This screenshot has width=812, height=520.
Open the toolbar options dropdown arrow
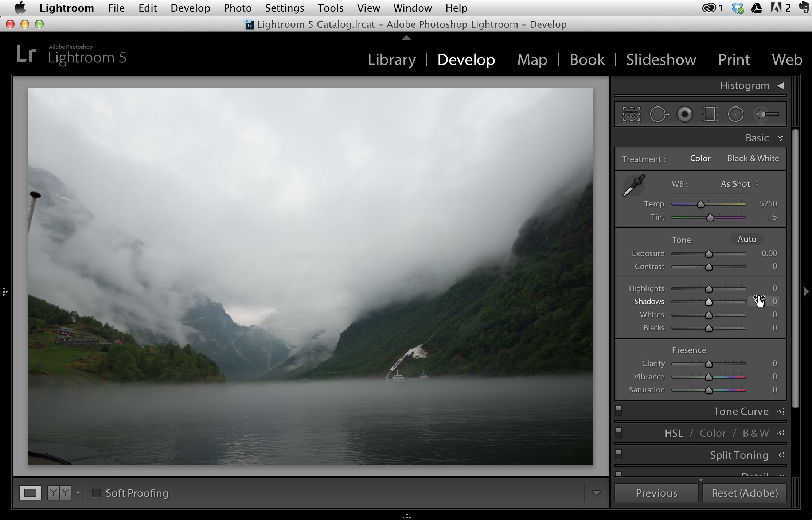tap(597, 493)
